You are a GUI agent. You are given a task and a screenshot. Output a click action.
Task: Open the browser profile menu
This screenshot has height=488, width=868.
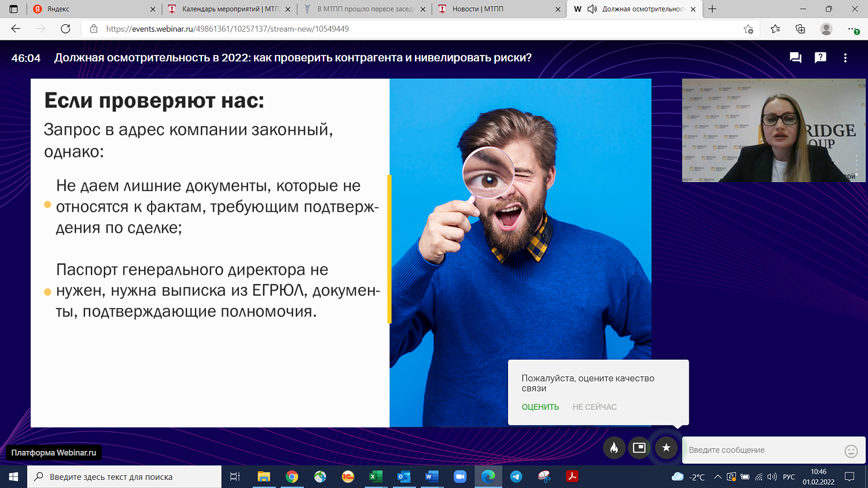[826, 29]
